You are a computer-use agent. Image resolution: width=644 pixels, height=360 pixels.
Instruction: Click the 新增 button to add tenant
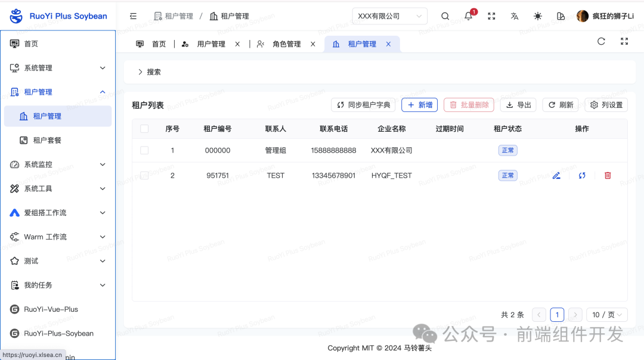point(419,104)
